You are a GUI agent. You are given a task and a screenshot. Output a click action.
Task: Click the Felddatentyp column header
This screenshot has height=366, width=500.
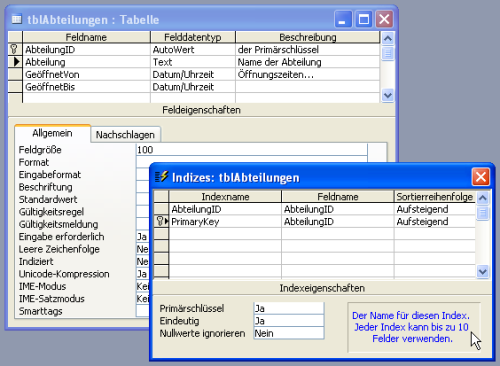(x=193, y=37)
